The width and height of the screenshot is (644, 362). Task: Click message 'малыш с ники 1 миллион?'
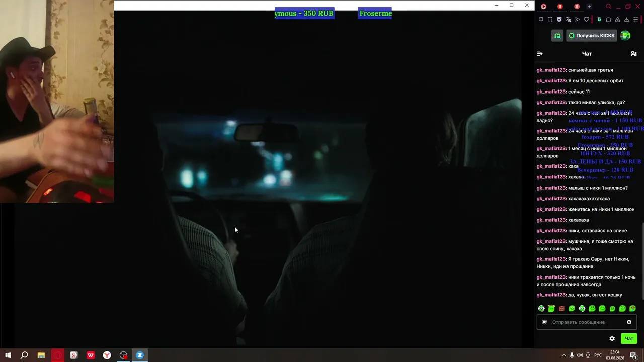click(598, 188)
